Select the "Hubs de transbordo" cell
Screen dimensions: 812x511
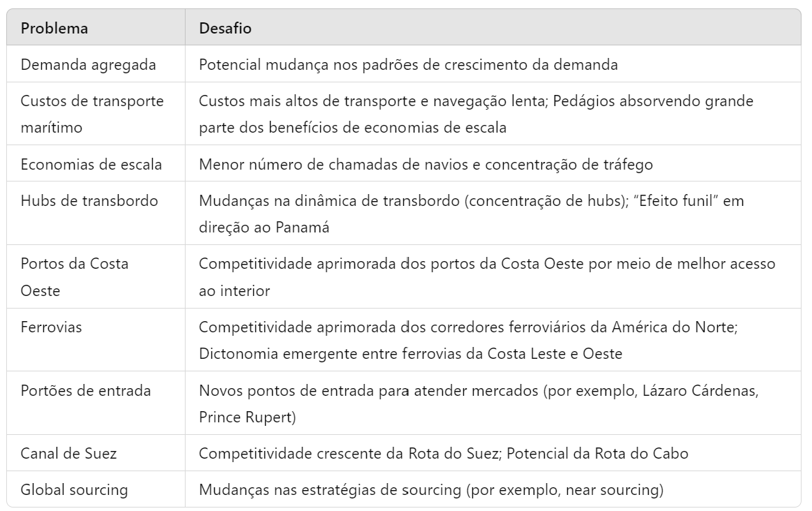click(89, 201)
